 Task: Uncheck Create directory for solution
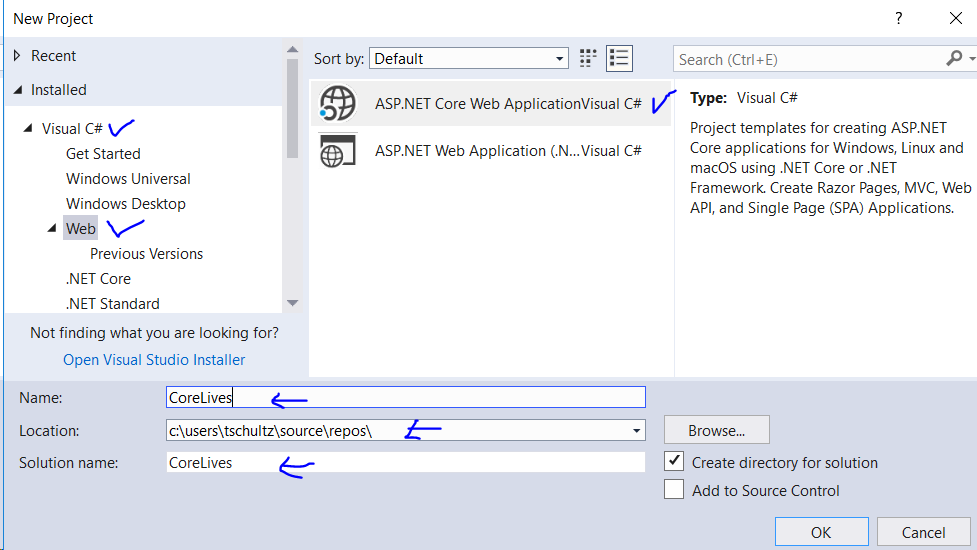pyautogui.click(x=674, y=462)
